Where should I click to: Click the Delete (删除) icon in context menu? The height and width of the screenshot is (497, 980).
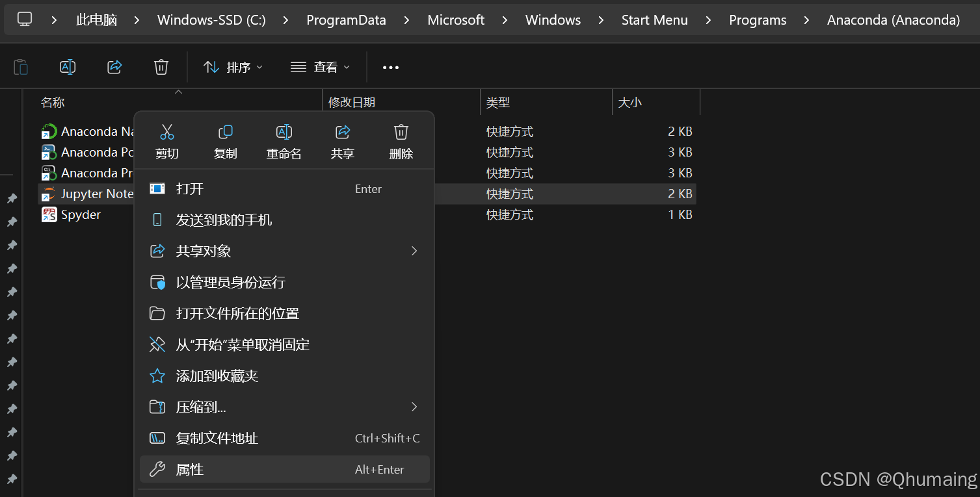401,133
